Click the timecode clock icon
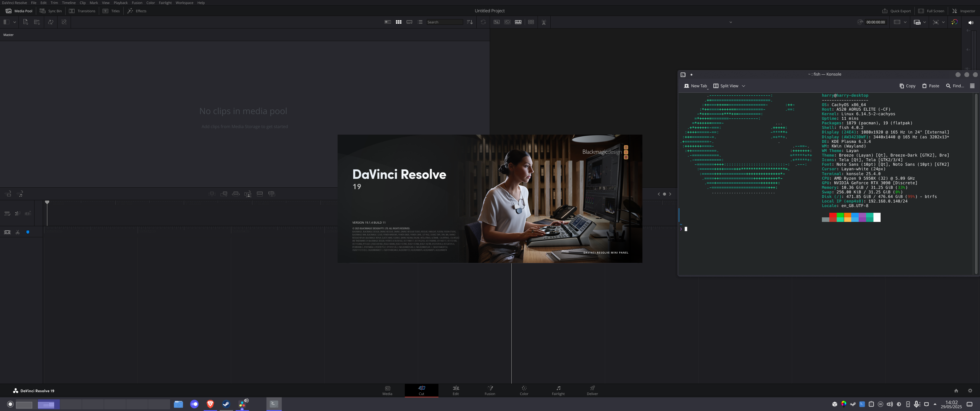Screen dimensions: 980x411 860,22
